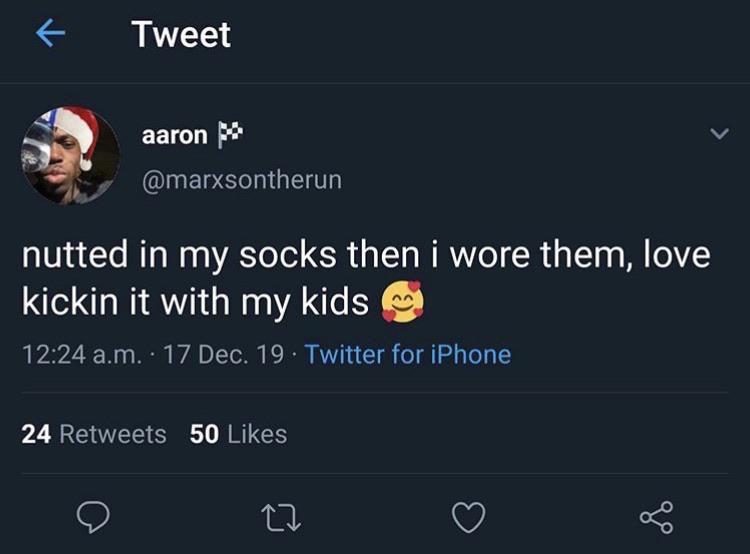Open aaron's profile picture

click(x=70, y=156)
